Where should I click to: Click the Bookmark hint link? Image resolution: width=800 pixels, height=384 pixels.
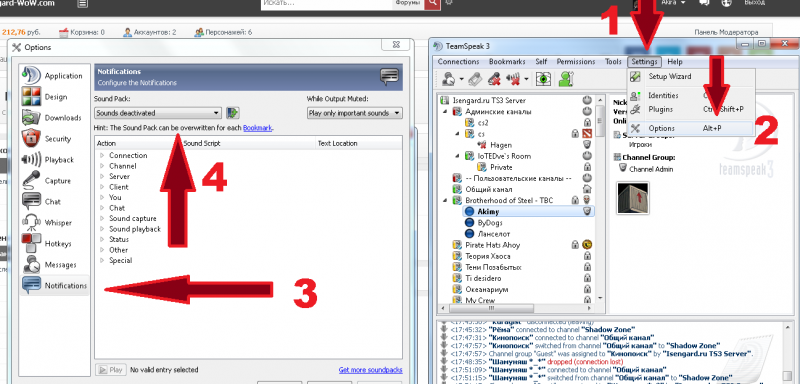[x=258, y=128]
